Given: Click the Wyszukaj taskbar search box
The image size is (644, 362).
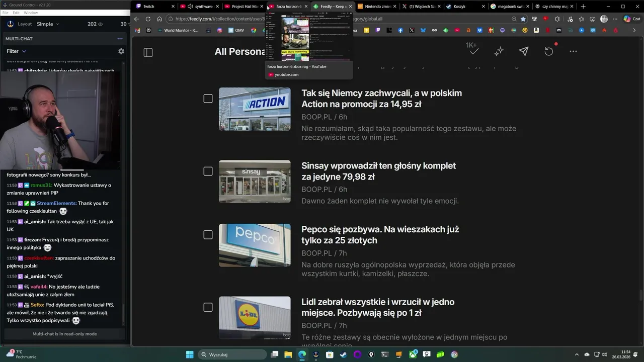Looking at the screenshot, I should coord(232,354).
